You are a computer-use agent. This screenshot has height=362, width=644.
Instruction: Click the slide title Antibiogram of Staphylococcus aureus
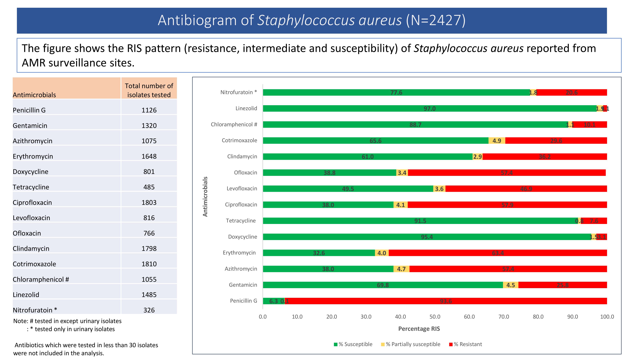[312, 20]
